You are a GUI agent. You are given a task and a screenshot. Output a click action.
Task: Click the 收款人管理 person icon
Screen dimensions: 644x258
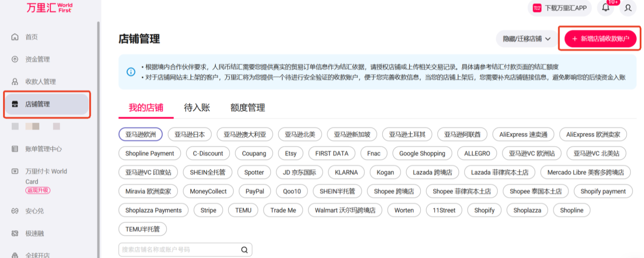click(x=15, y=82)
